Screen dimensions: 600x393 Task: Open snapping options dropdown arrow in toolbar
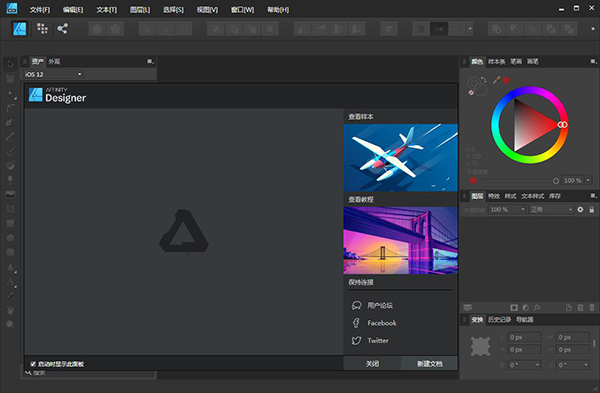coord(470,29)
